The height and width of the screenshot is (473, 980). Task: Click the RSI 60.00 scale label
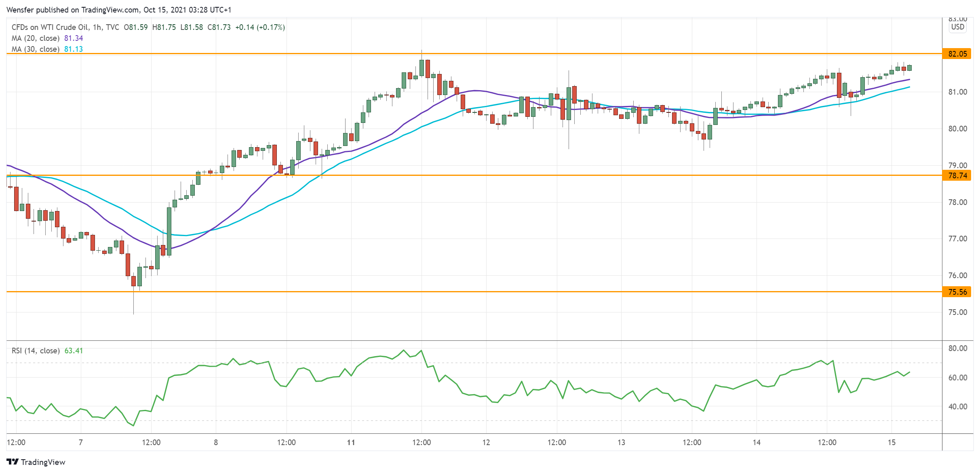pos(957,378)
